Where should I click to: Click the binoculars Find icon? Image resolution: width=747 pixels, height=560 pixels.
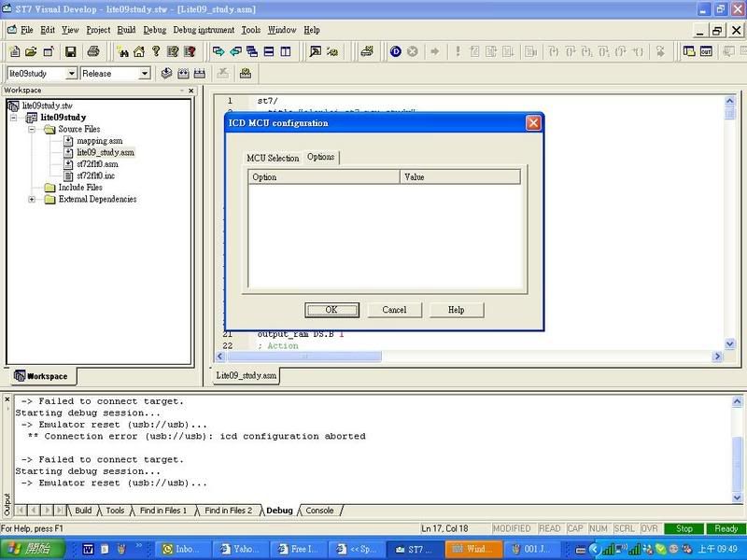coord(123,51)
